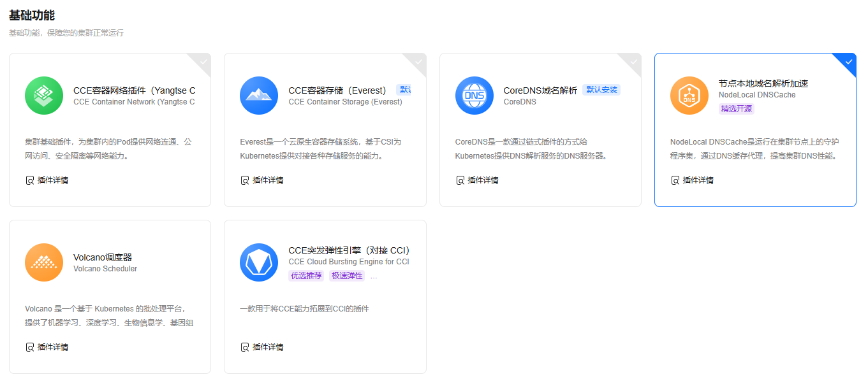Uncheck the blue checkmark on 节点本地域名解析加速 card

tap(848, 62)
